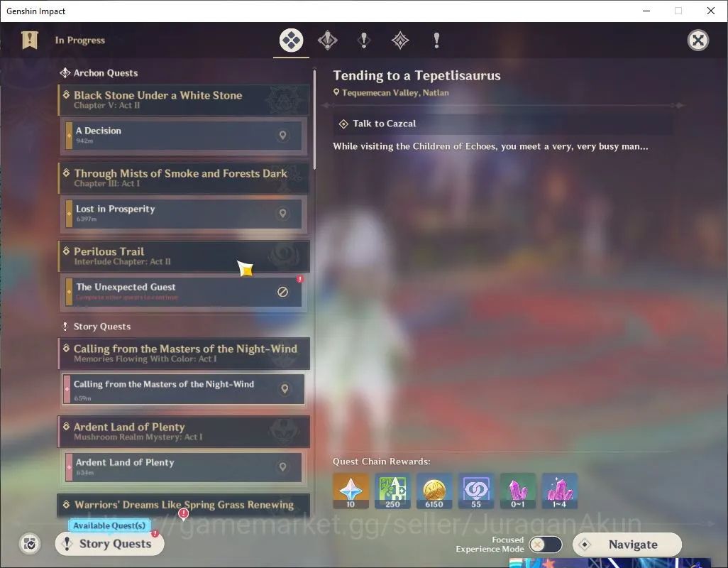Viewport: 728px width, 568px height.
Task: View the Primogem reward of 10
Action: tap(351, 491)
